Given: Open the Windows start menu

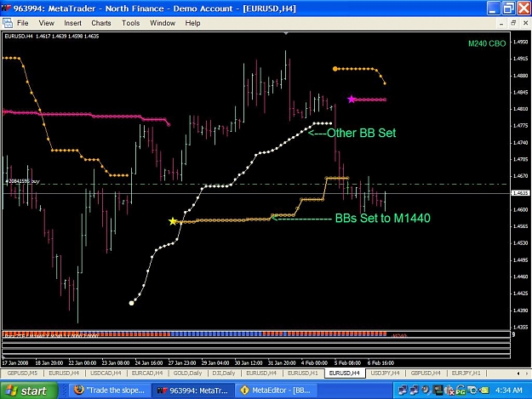Looking at the screenshot, I should pos(29,390).
